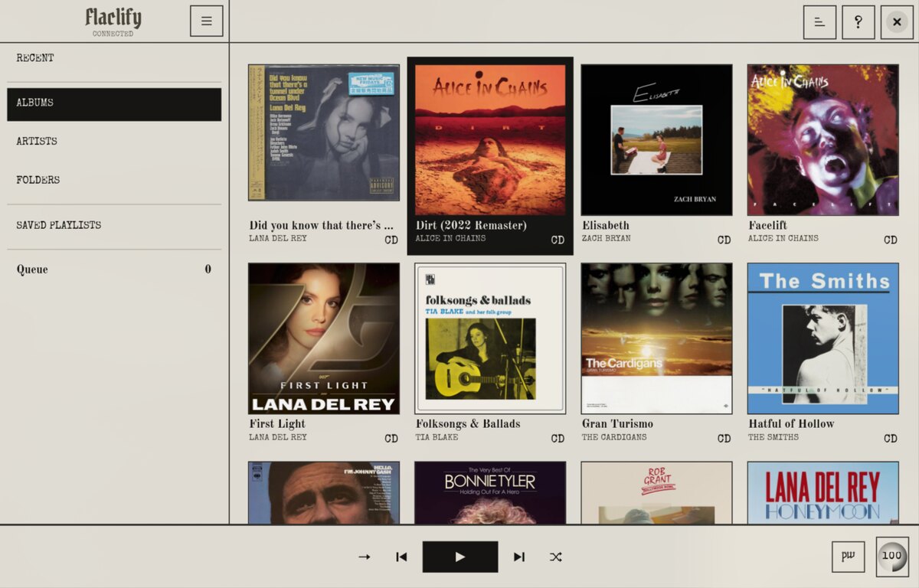Toggle shuffle mode
Image resolution: width=919 pixels, height=588 pixels.
556,557
